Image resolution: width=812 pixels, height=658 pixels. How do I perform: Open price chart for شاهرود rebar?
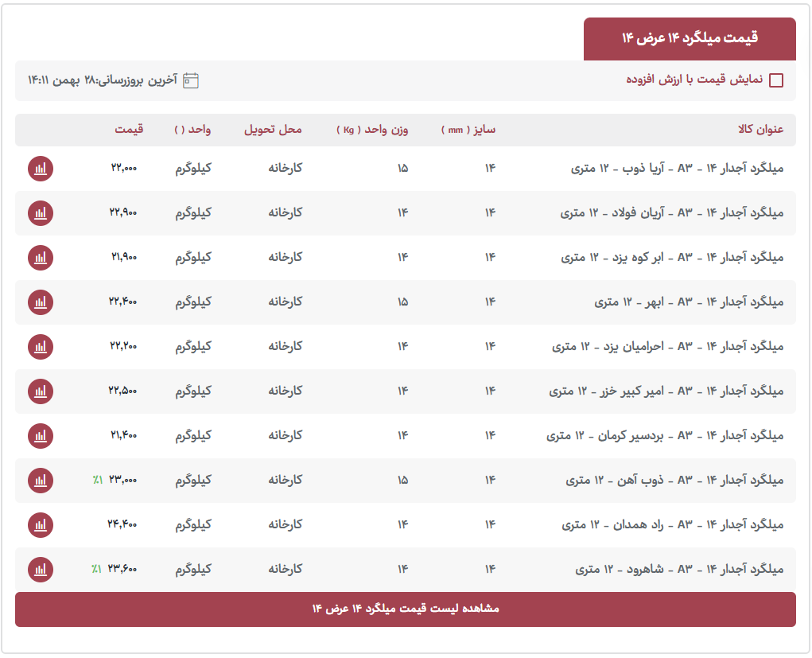tap(41, 570)
